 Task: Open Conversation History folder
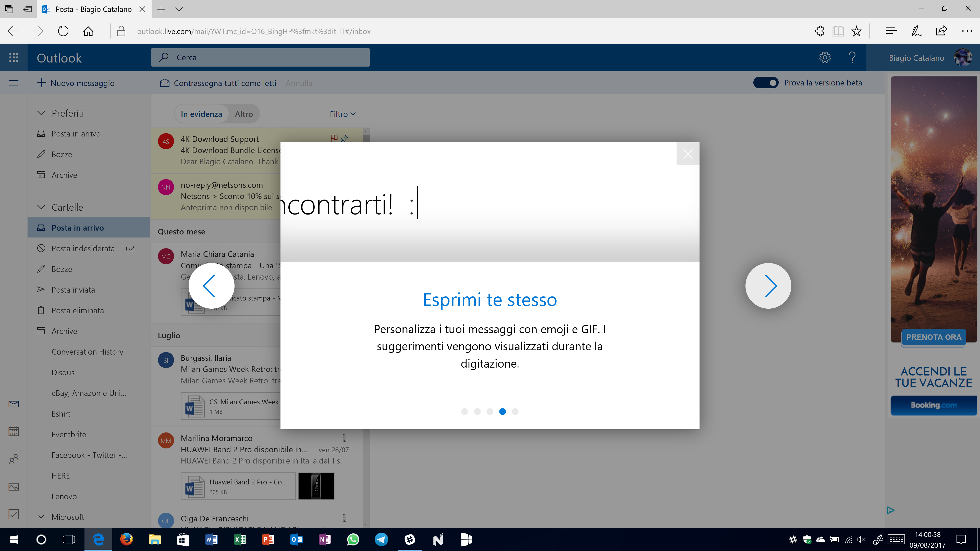click(89, 352)
